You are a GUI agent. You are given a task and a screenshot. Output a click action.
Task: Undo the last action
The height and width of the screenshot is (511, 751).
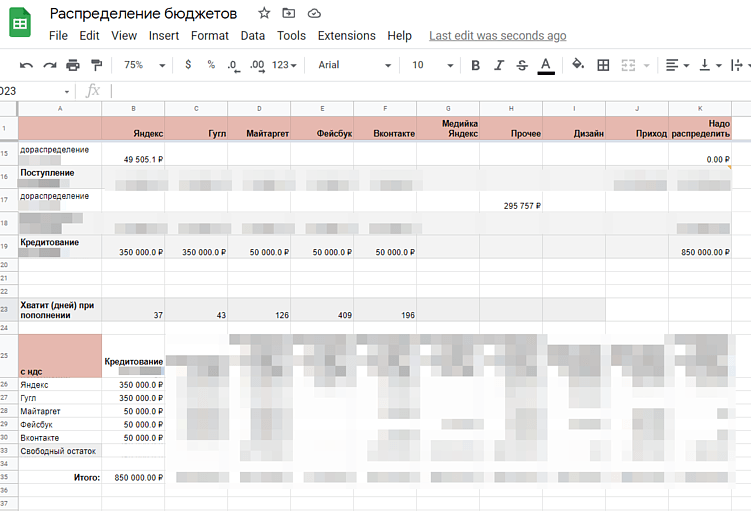coord(26,65)
